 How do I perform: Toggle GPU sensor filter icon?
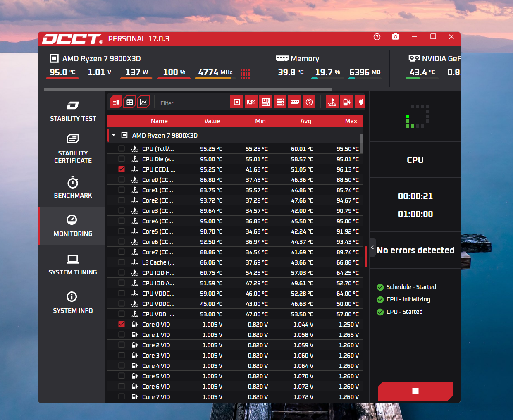pyautogui.click(x=251, y=102)
